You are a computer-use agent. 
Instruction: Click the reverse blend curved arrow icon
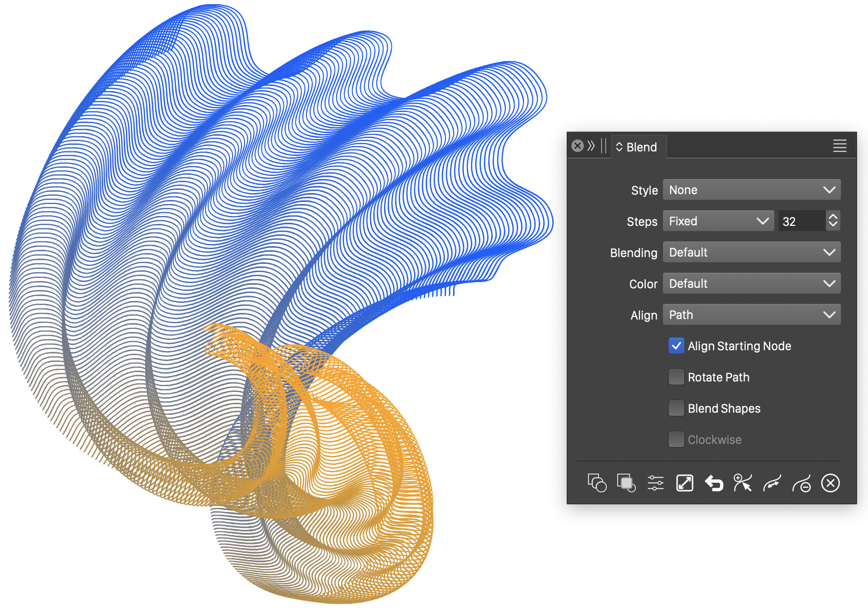point(714,483)
